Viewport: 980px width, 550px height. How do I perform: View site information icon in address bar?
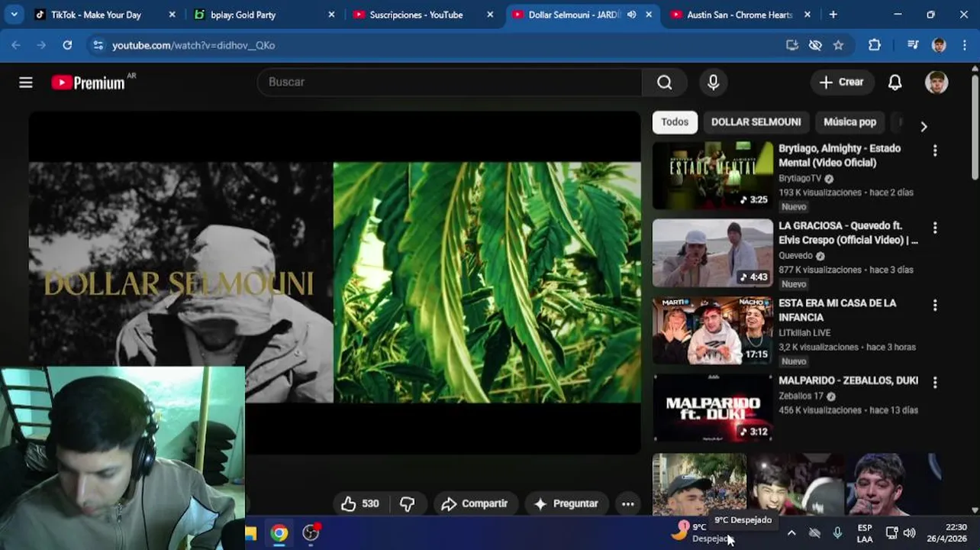[98, 45]
